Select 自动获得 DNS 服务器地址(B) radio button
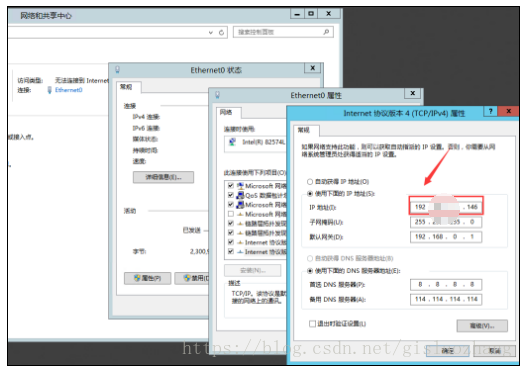This screenshot has width=524, height=368. click(x=309, y=258)
